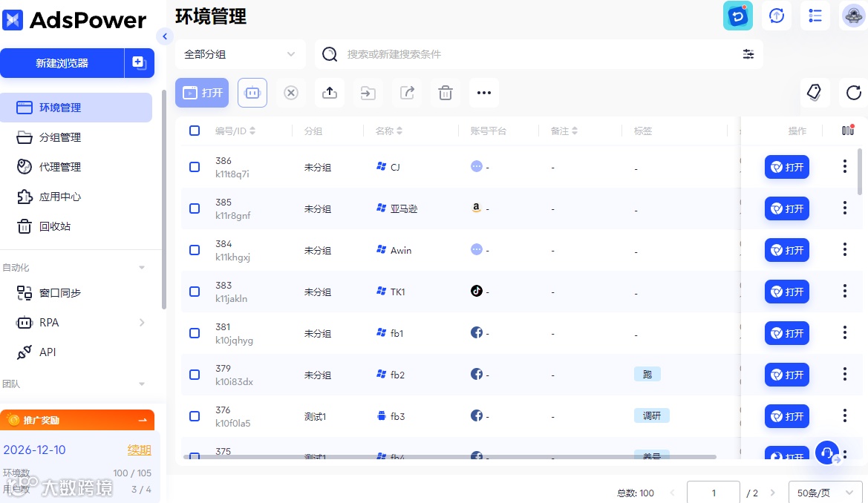The width and height of the screenshot is (868, 503).
Task: Click the circled X close toolbar icon
Action: 291,93
